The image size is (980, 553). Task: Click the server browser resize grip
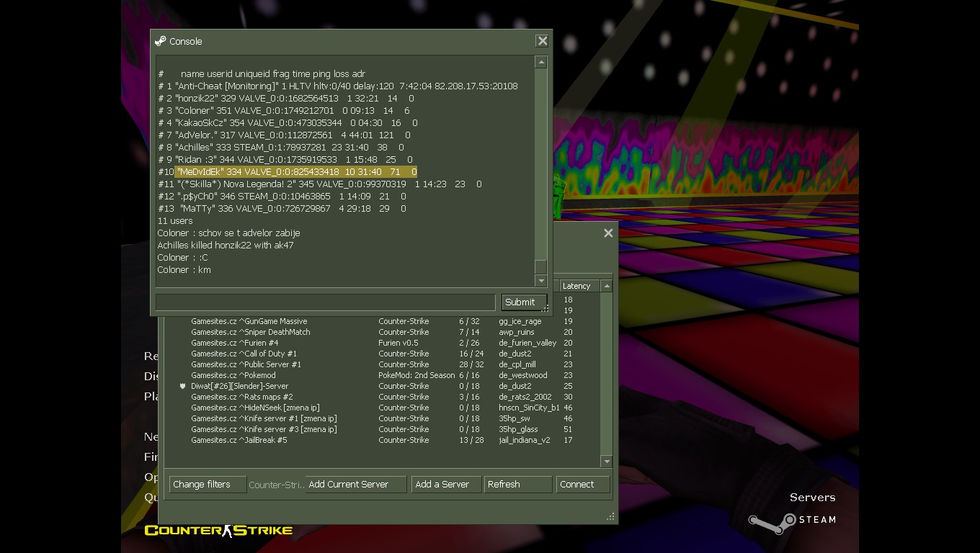click(610, 516)
